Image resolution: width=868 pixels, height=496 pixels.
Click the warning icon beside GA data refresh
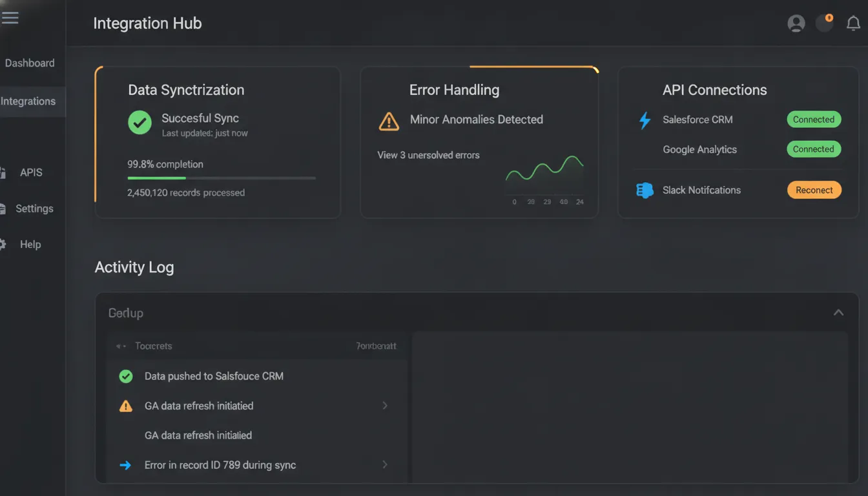126,406
